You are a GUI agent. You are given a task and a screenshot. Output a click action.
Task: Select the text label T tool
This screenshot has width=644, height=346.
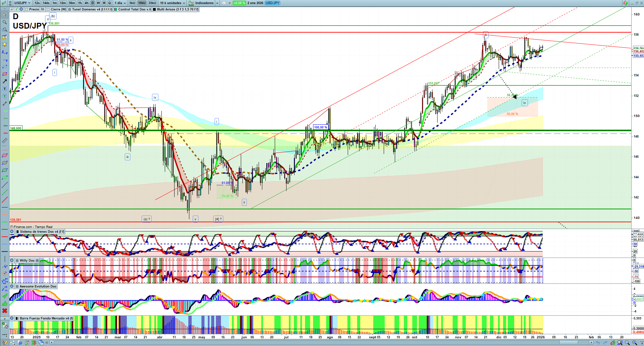[x=5, y=89]
